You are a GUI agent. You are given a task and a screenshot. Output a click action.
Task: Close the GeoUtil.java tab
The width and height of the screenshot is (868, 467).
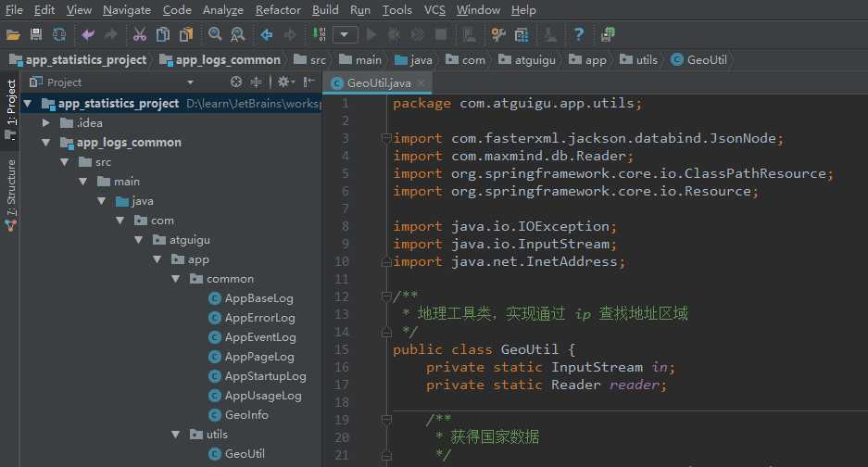[421, 83]
